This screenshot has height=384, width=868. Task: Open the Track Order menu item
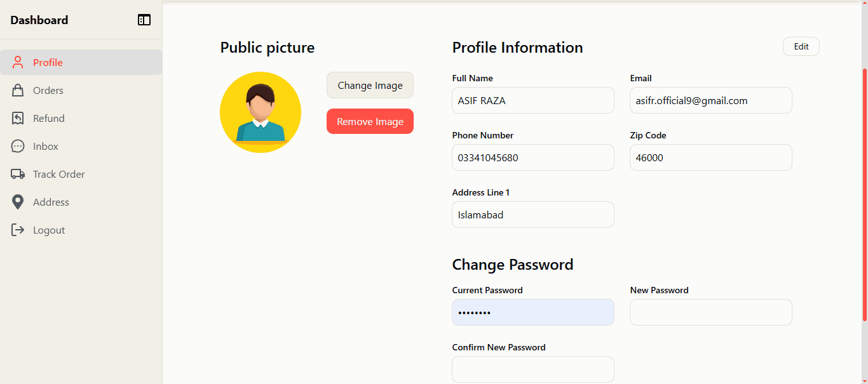(58, 173)
